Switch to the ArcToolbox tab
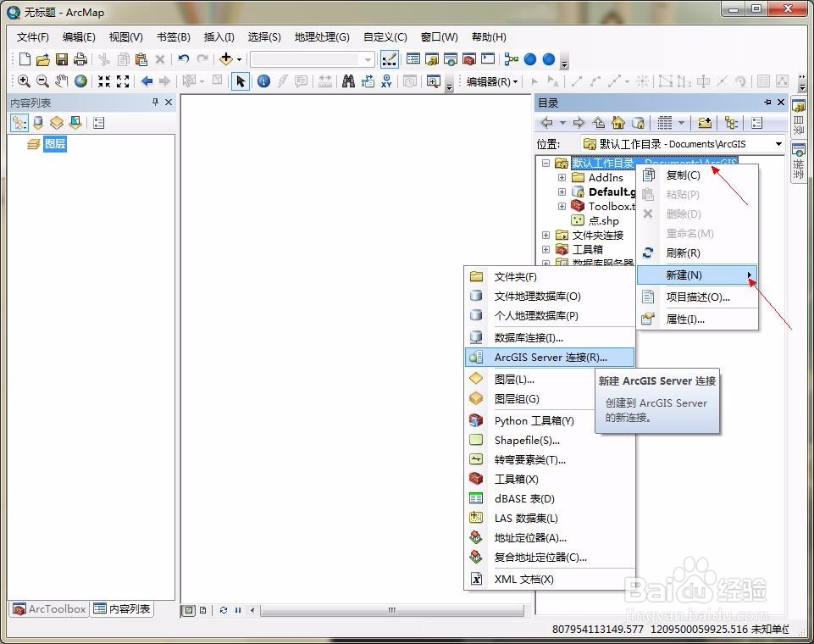Viewport: 814px width, 644px height. pyautogui.click(x=49, y=608)
